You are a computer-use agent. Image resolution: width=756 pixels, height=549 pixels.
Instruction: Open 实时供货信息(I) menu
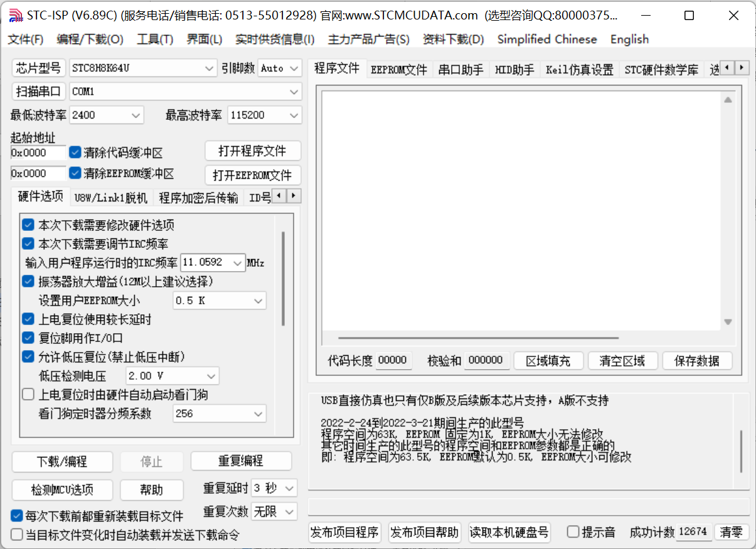(x=275, y=40)
